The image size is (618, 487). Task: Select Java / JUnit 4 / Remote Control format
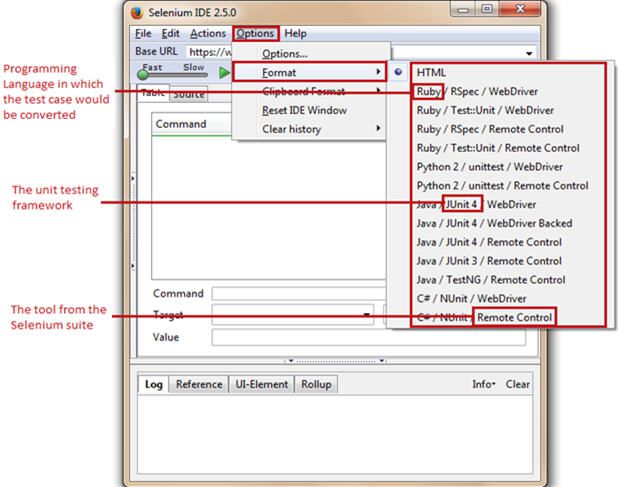[489, 242]
